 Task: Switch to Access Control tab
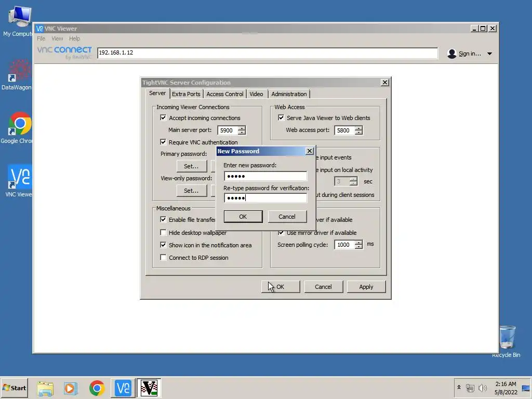click(225, 94)
